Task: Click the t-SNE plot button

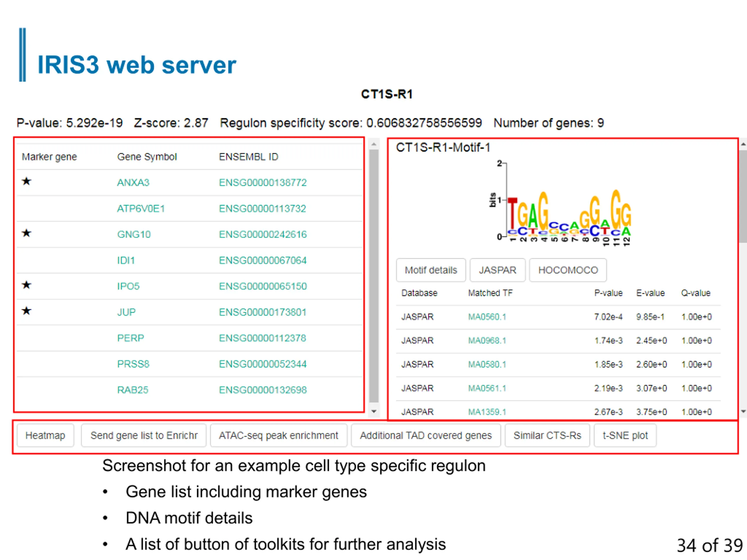Action: pos(625,435)
